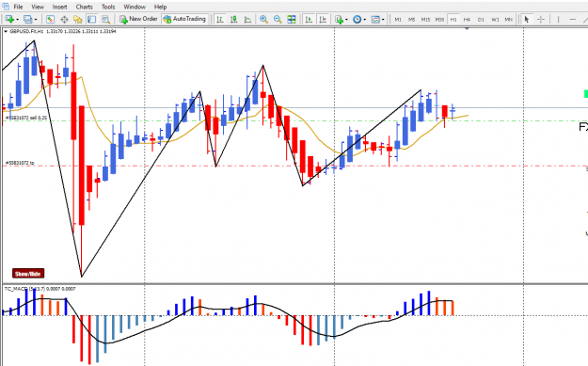Toggle the Market Watch window icon
588x366 pixels.
[50, 19]
